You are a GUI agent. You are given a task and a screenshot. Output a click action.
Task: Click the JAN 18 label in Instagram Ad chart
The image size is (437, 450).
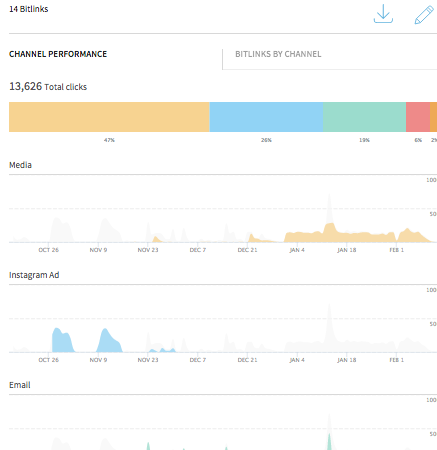click(347, 360)
